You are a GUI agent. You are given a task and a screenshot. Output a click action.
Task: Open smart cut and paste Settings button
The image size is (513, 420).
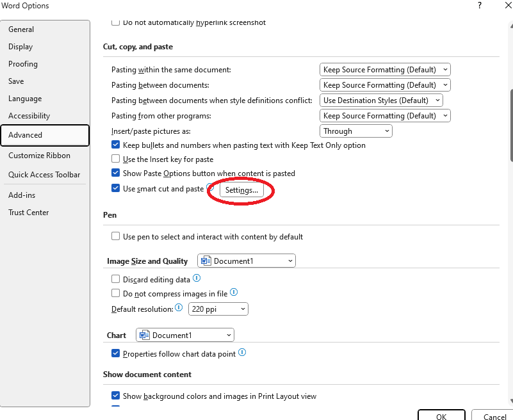click(241, 190)
